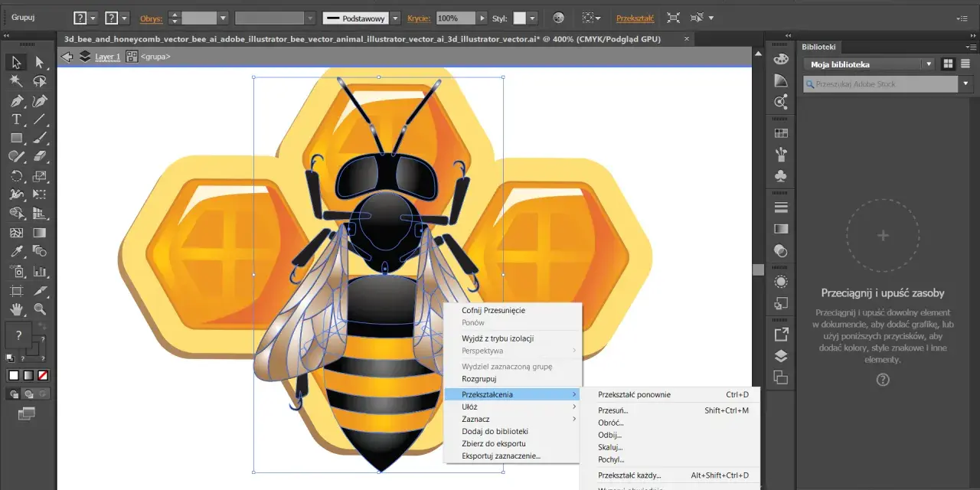Switch to Draw Normal mode

click(x=14, y=394)
